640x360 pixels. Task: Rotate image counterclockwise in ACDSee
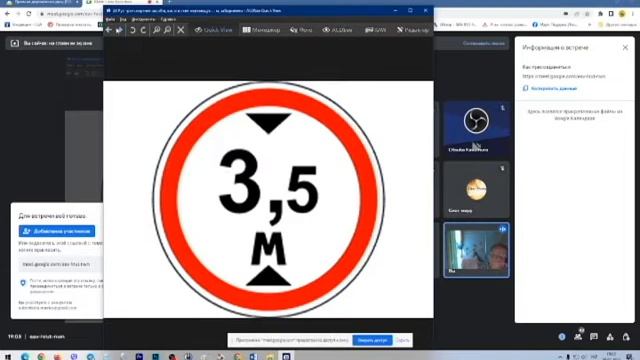pos(133,30)
